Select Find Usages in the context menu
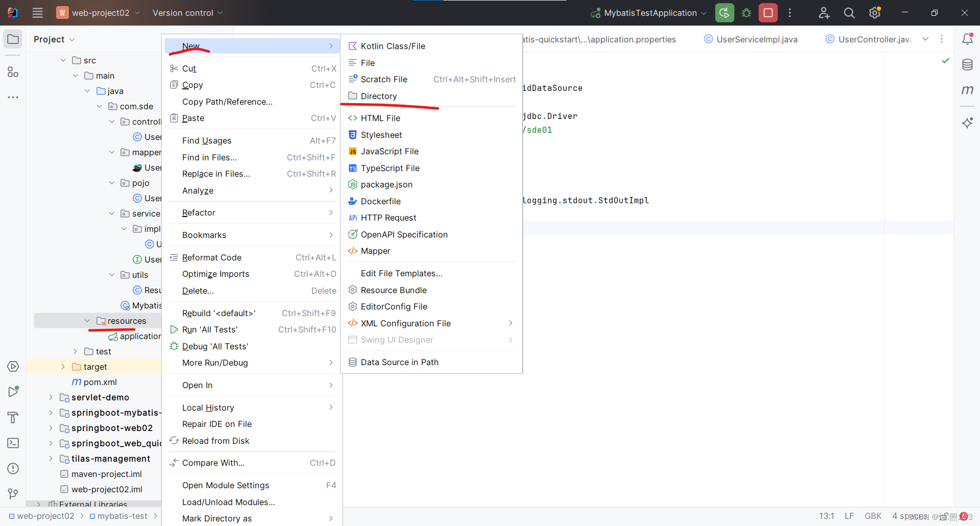The height and width of the screenshot is (526, 980). tap(252, 140)
